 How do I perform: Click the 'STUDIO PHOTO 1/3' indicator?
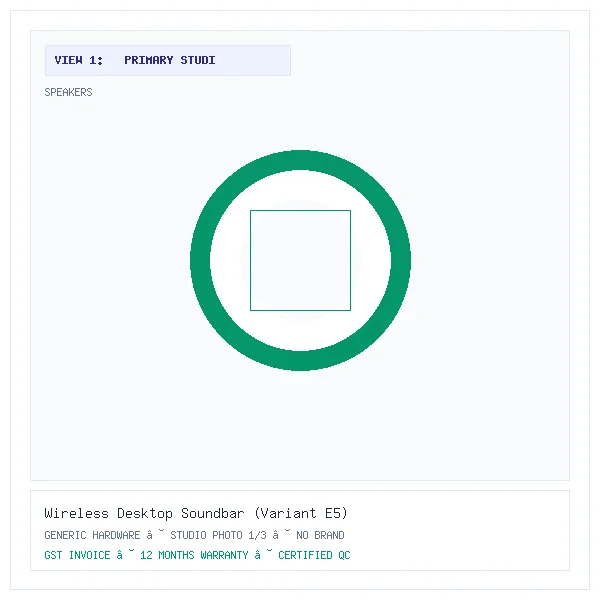coord(218,535)
